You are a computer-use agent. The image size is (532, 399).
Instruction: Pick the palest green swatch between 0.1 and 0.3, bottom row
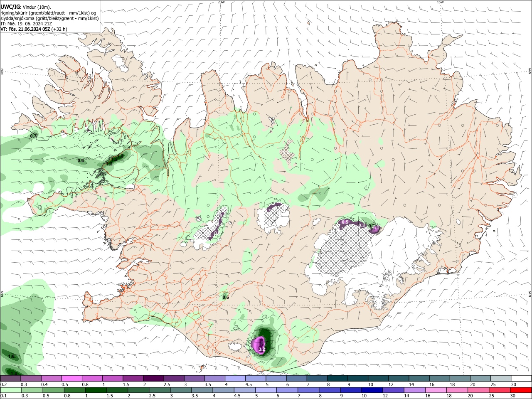[11, 390]
